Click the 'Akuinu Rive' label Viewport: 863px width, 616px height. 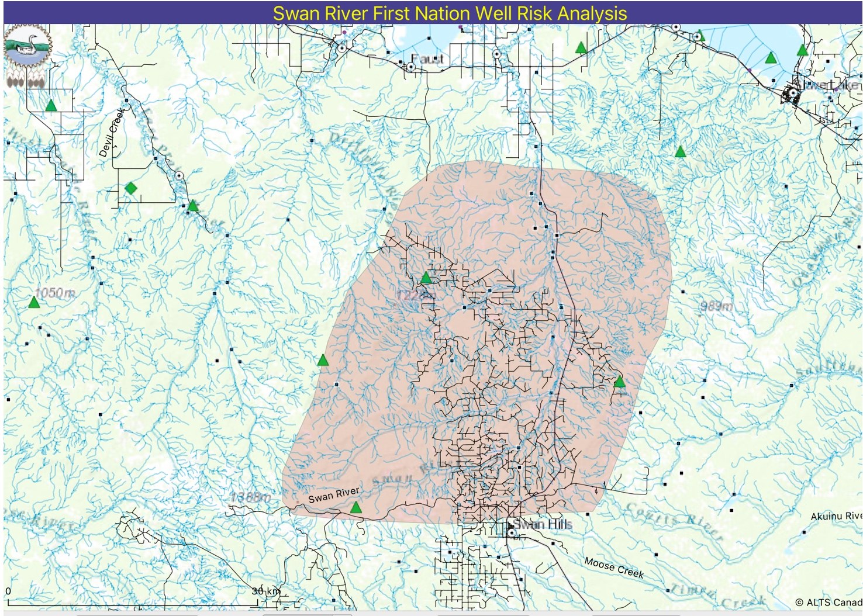coord(836,516)
